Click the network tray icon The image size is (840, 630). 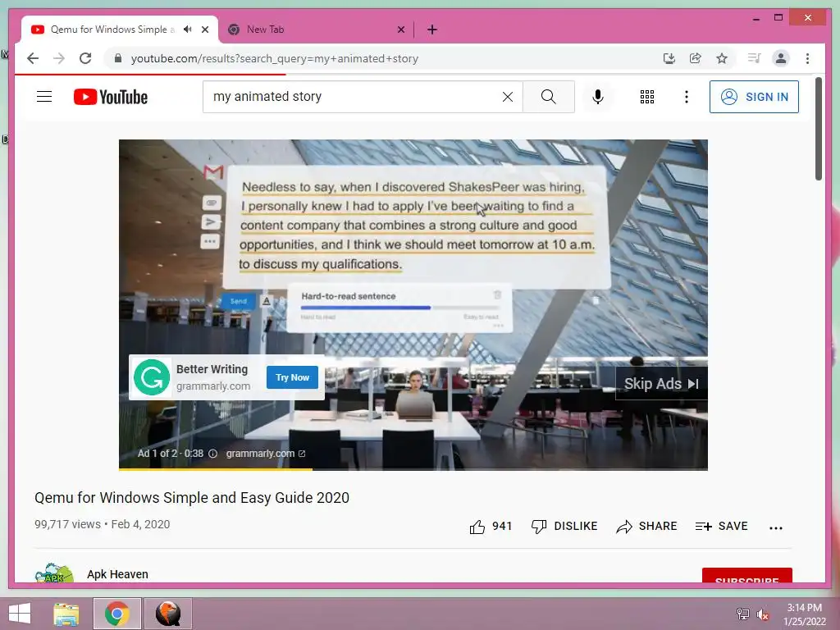click(x=742, y=614)
